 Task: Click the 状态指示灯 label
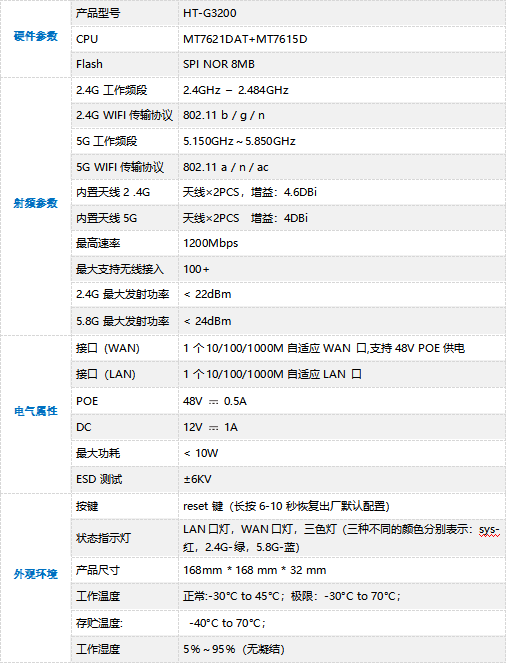pyautogui.click(x=103, y=538)
